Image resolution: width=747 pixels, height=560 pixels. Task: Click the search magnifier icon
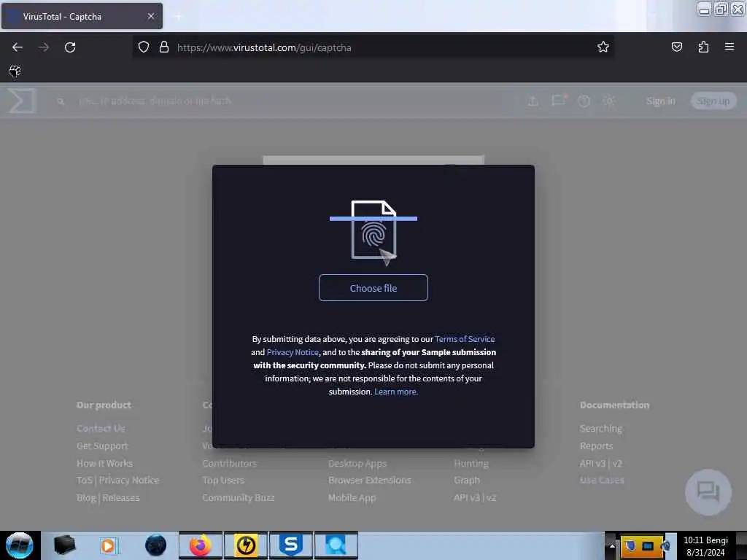click(61, 101)
